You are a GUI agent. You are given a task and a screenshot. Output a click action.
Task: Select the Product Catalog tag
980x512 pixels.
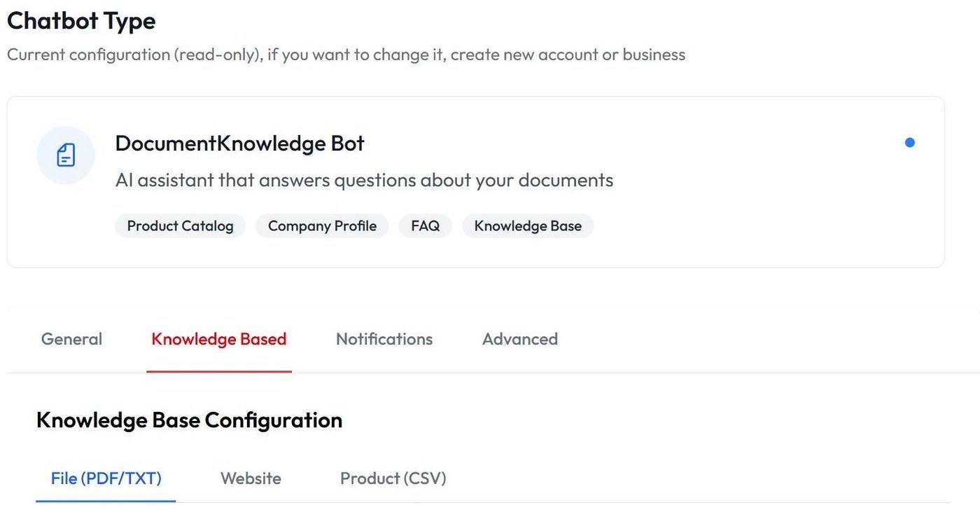coord(180,226)
